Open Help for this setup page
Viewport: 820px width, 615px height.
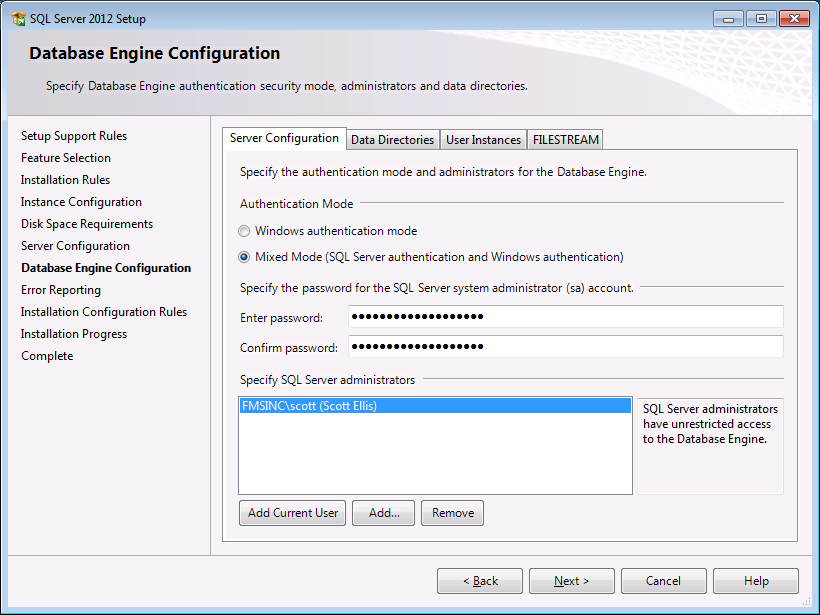[x=755, y=580]
